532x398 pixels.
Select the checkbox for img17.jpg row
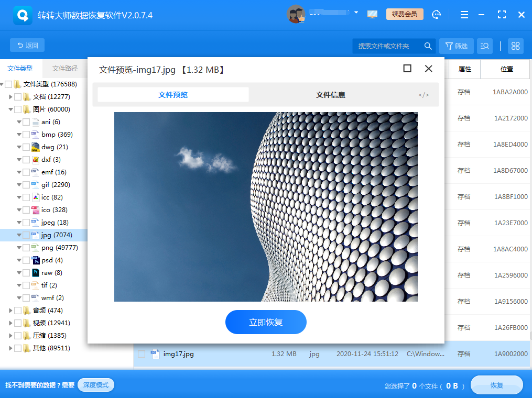140,354
